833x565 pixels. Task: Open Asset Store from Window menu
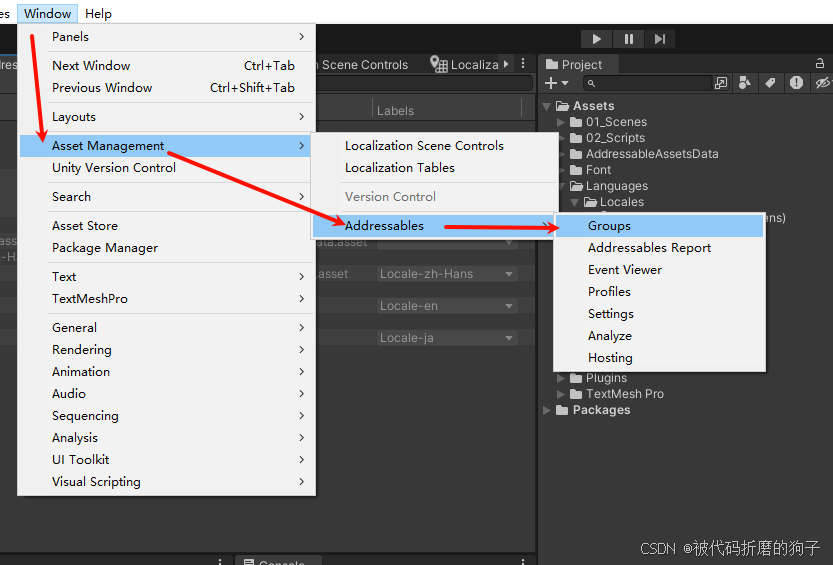tap(167, 226)
